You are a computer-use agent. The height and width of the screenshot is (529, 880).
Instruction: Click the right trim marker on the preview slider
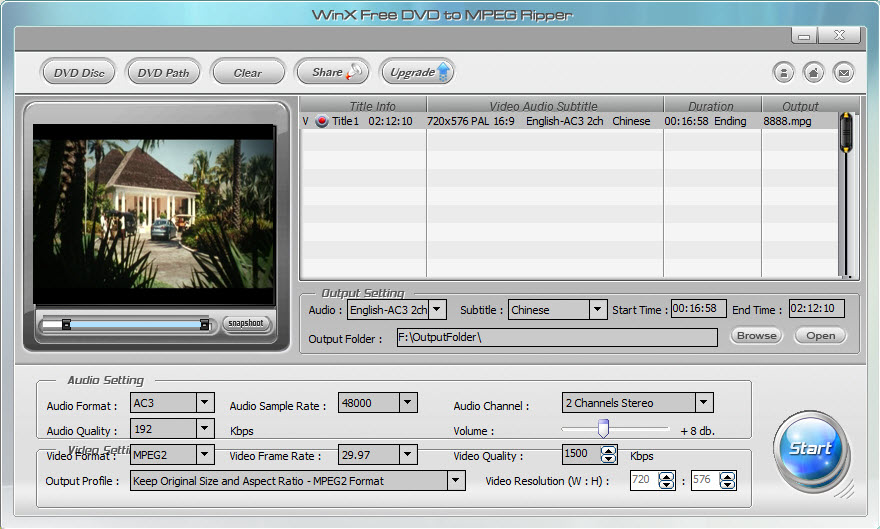[x=204, y=324]
